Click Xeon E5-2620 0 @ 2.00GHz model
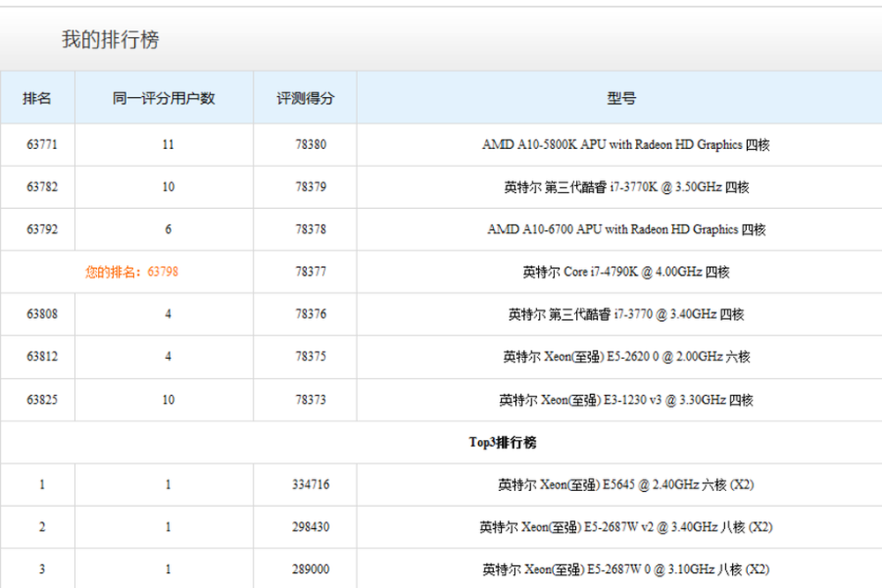The image size is (882, 588). pos(626,356)
